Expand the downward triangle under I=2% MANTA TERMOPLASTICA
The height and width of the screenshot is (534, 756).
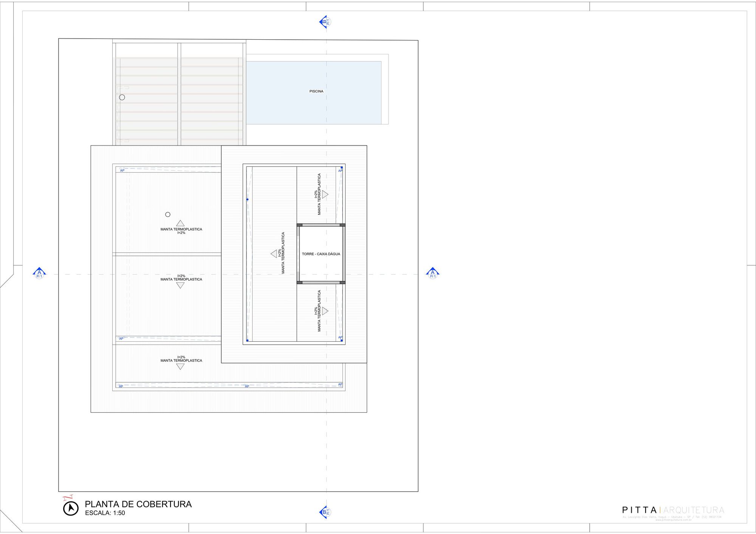[181, 286]
